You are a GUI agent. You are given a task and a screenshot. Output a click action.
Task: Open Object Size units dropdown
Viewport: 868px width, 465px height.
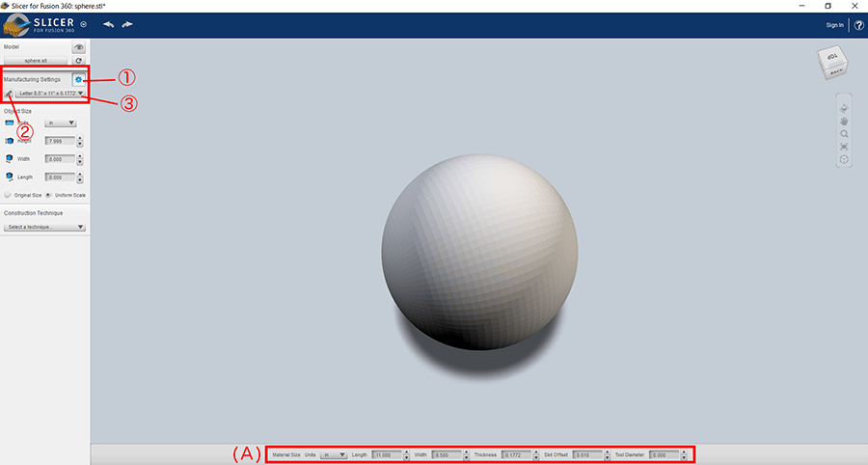(60, 123)
